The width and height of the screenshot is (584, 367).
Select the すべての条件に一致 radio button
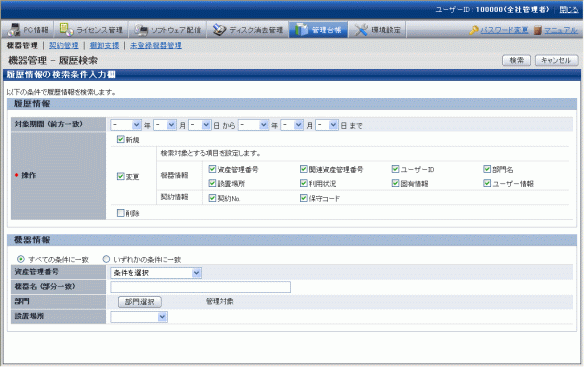[21, 259]
